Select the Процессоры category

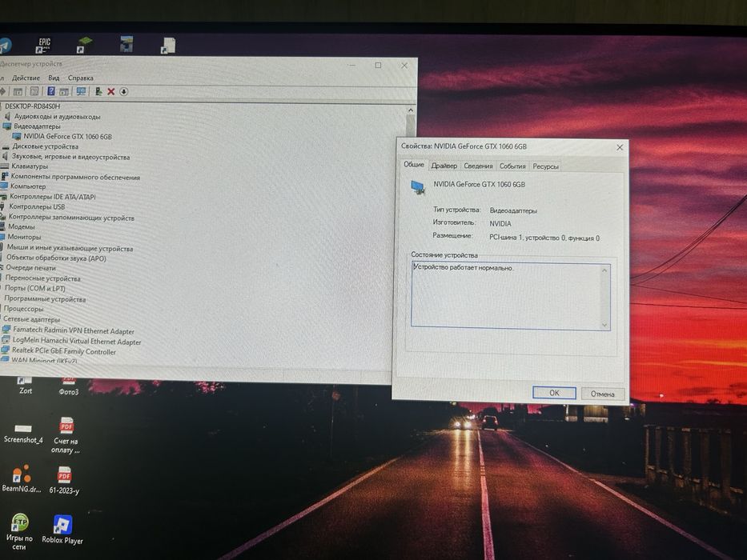(x=23, y=309)
